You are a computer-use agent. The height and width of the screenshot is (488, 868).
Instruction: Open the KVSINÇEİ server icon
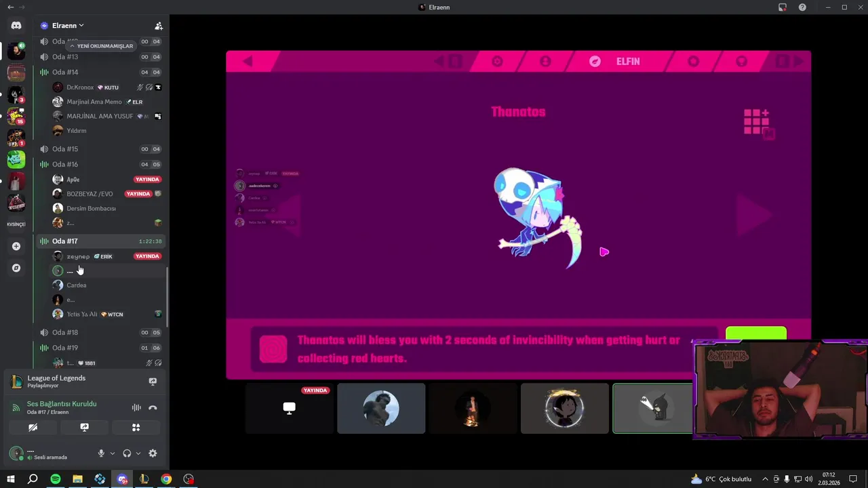coord(16,224)
